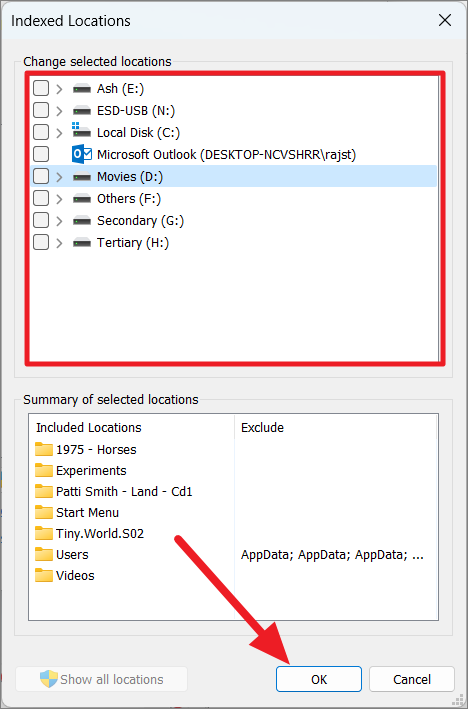
Task: Tick the Movies (D:) checkbox
Action: pyautogui.click(x=41, y=176)
